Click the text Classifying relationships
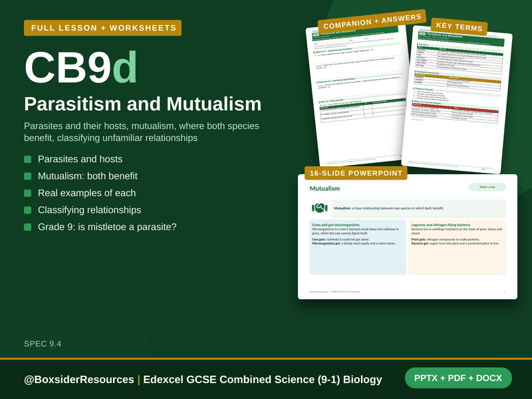Image resolution: width=532 pixels, height=399 pixels. [x=90, y=210]
